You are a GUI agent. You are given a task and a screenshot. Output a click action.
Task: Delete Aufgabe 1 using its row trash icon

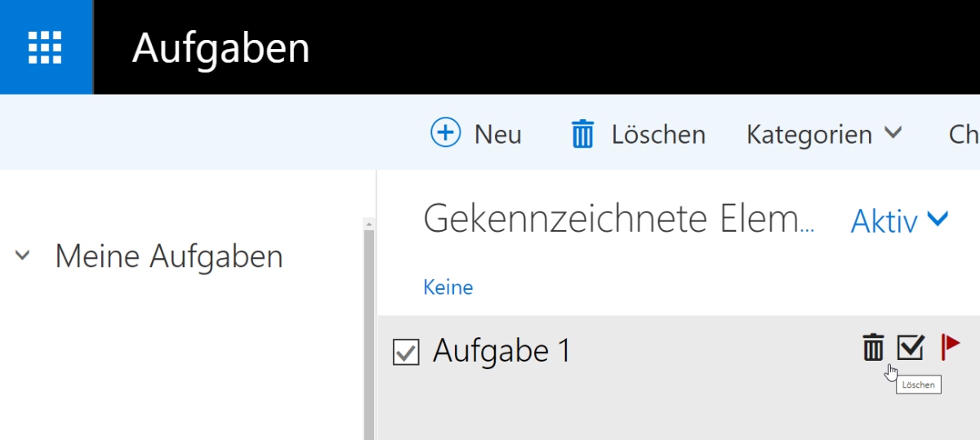(x=873, y=348)
